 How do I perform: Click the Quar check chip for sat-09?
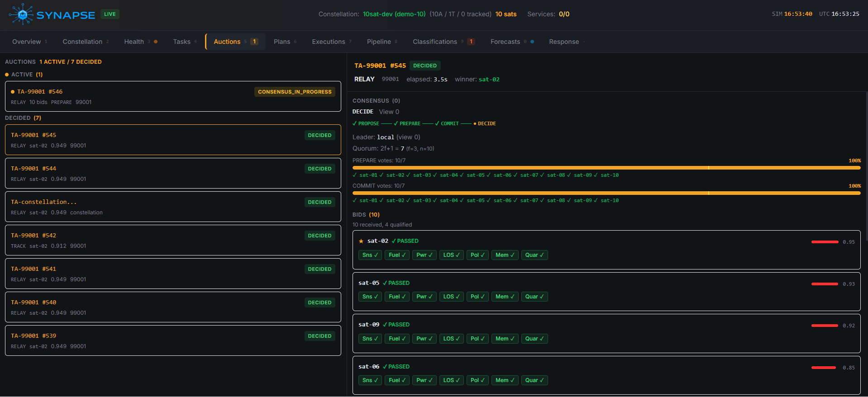(x=534, y=339)
